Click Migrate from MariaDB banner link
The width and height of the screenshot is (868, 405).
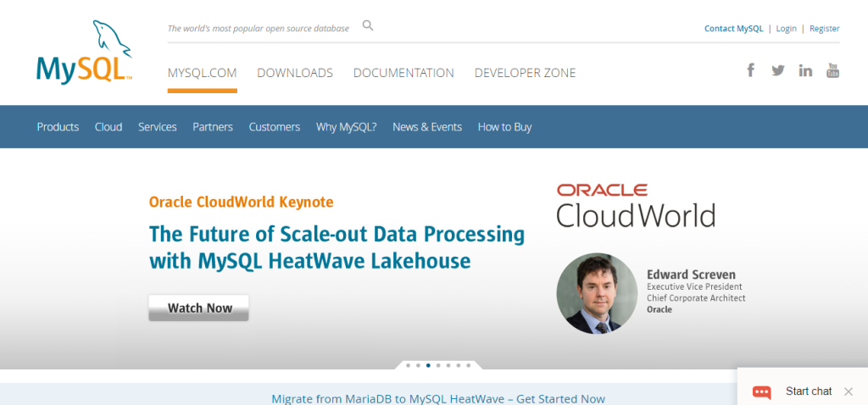[438, 398]
